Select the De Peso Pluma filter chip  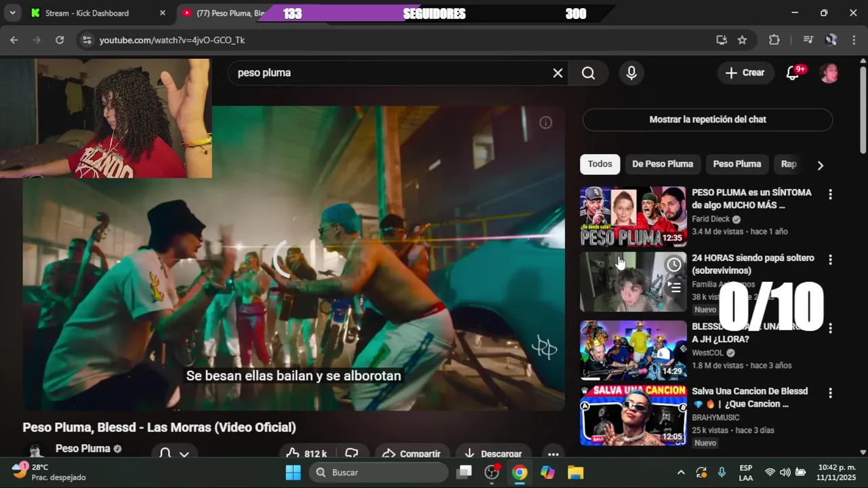pyautogui.click(x=663, y=164)
